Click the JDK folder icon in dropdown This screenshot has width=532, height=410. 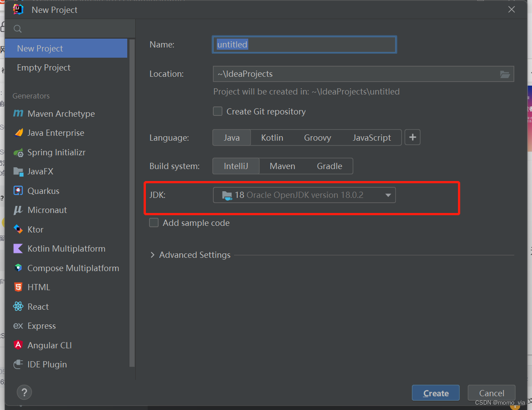(227, 195)
